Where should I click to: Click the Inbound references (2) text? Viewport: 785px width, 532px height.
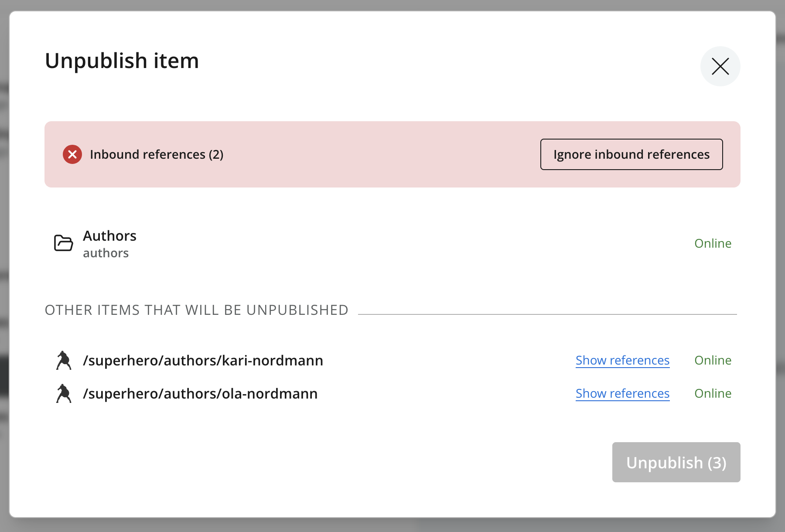[x=157, y=154]
